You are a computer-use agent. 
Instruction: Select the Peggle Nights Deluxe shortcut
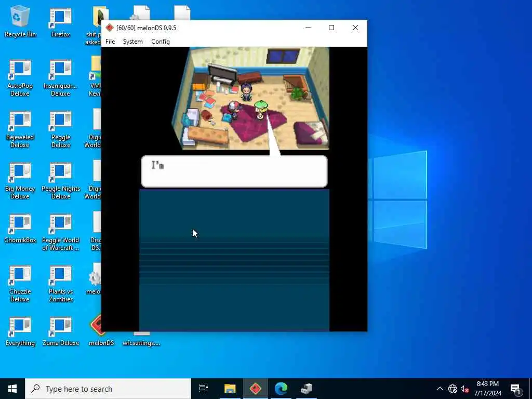[x=60, y=181]
